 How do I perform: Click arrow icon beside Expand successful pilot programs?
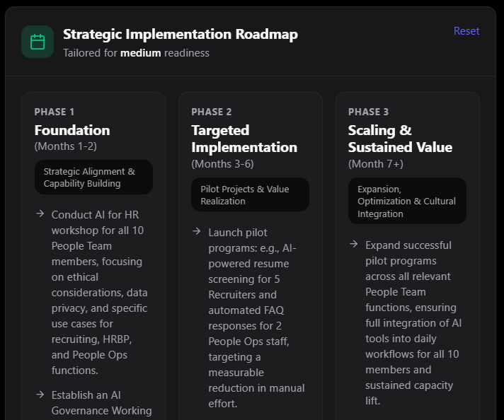pos(354,245)
